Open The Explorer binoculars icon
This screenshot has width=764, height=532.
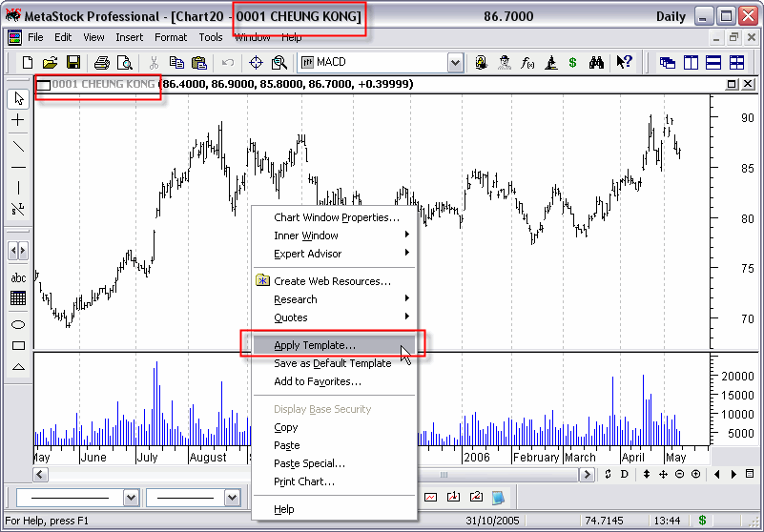pyautogui.click(x=596, y=62)
